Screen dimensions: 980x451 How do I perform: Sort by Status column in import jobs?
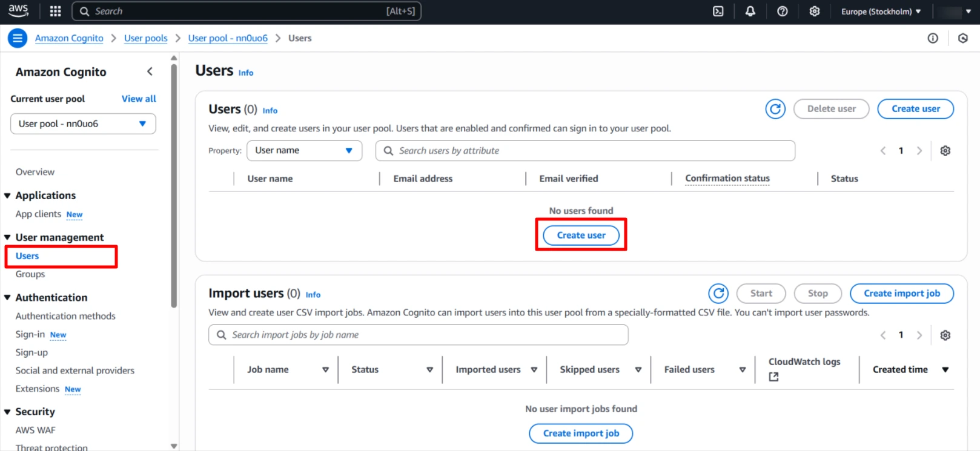point(430,370)
